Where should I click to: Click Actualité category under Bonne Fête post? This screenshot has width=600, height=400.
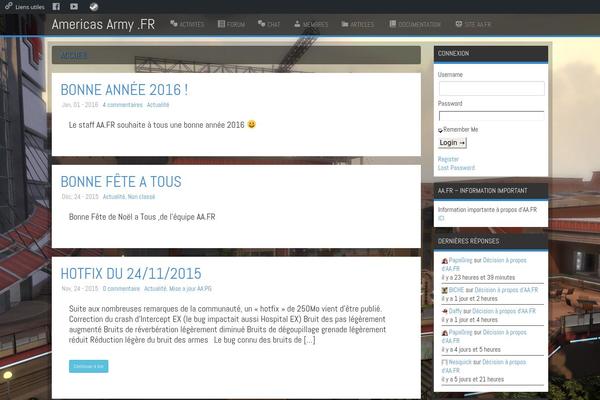click(x=114, y=197)
